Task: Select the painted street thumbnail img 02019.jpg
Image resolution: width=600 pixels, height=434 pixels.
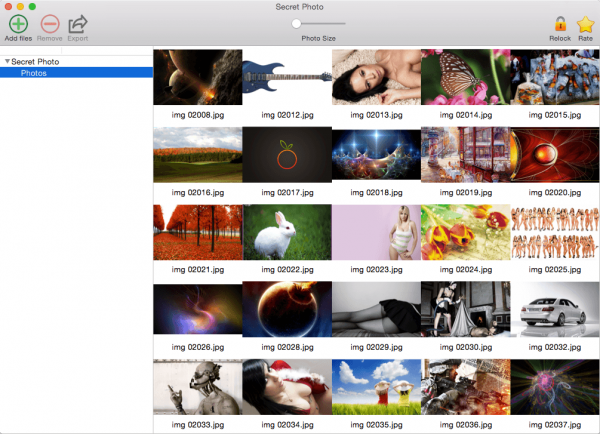Action: (x=466, y=155)
